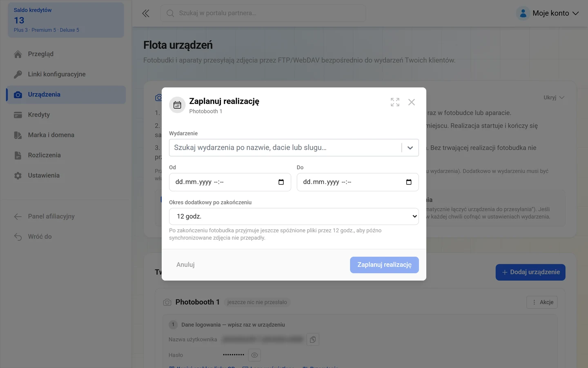
Task: Click the search magnifier icon
Action: click(x=170, y=13)
